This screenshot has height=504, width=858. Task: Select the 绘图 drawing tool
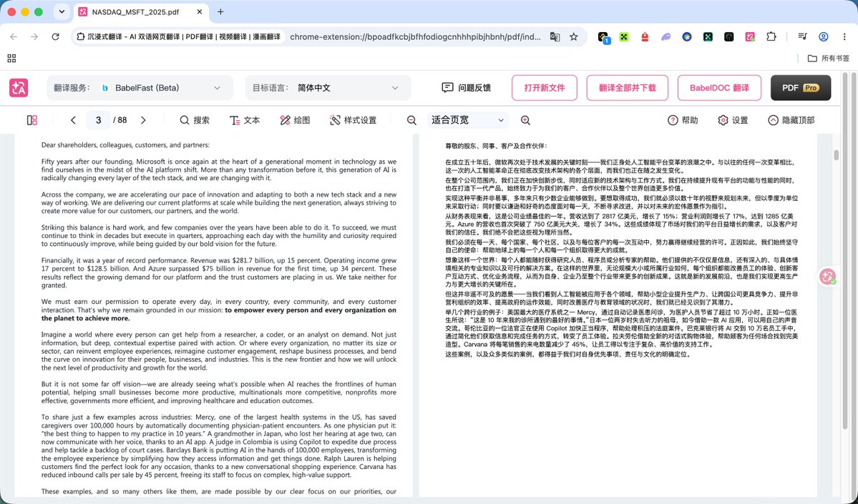pos(295,120)
